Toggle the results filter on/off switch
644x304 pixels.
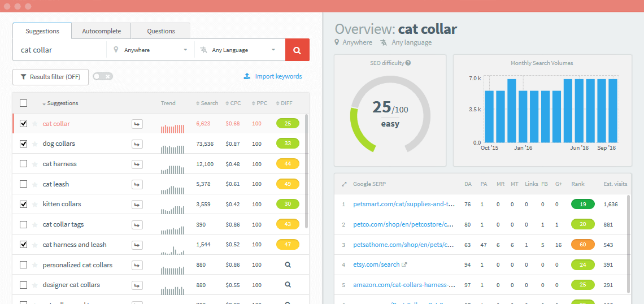point(103,77)
